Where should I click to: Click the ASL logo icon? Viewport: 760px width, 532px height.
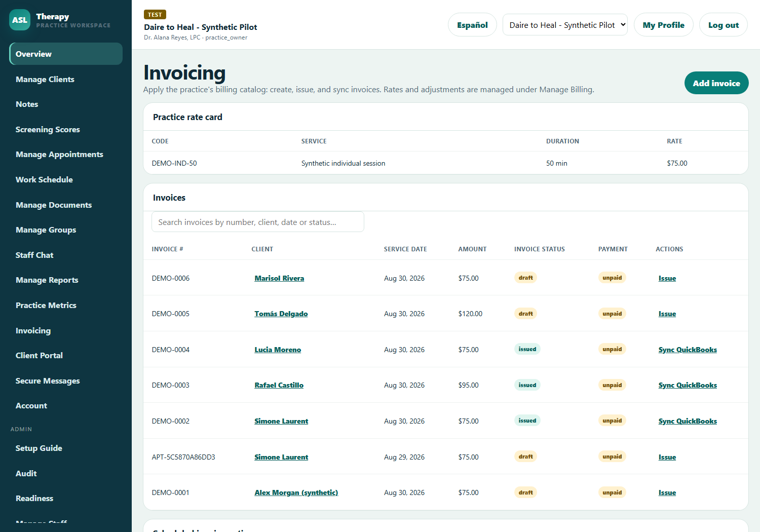pyautogui.click(x=20, y=20)
